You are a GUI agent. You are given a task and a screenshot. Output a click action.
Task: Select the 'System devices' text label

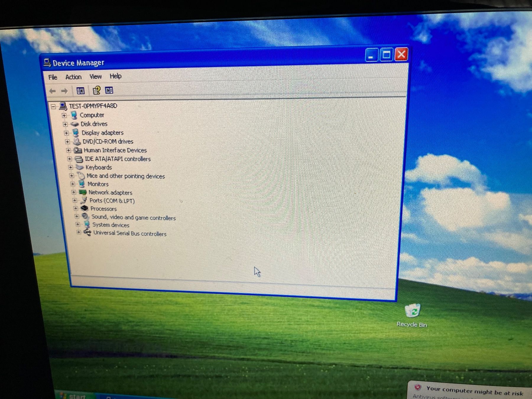coord(111,225)
